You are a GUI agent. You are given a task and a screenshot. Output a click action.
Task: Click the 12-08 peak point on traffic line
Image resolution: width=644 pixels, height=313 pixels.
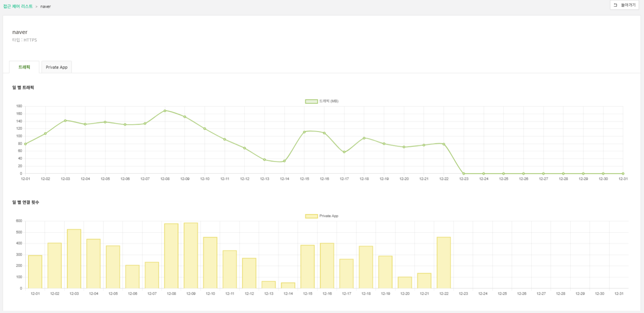point(165,111)
